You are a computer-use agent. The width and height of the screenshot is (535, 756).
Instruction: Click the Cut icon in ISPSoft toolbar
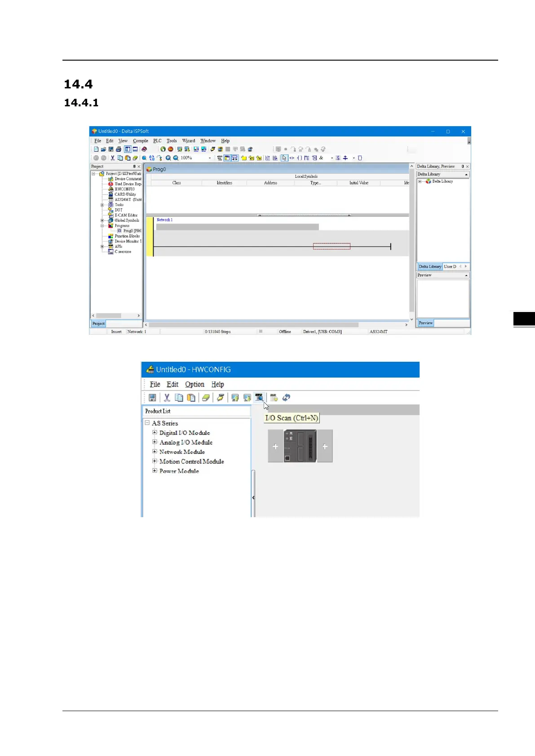[112, 158]
